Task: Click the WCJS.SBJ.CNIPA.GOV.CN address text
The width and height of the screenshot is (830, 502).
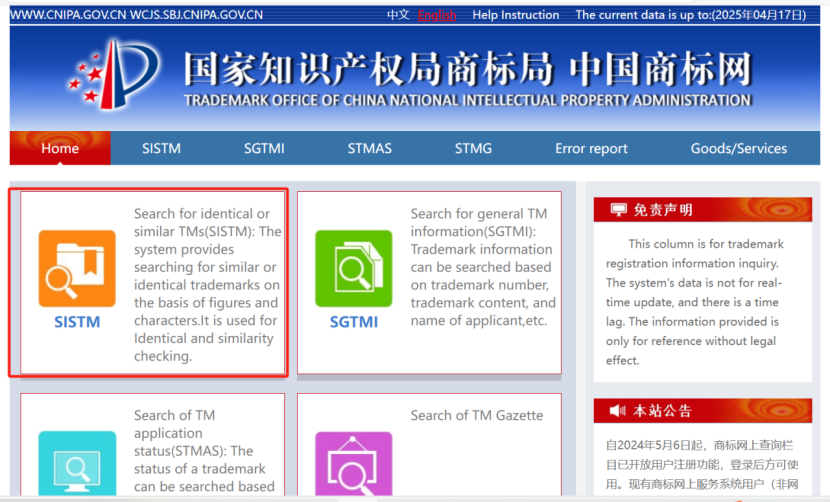Action: pyautogui.click(x=196, y=15)
